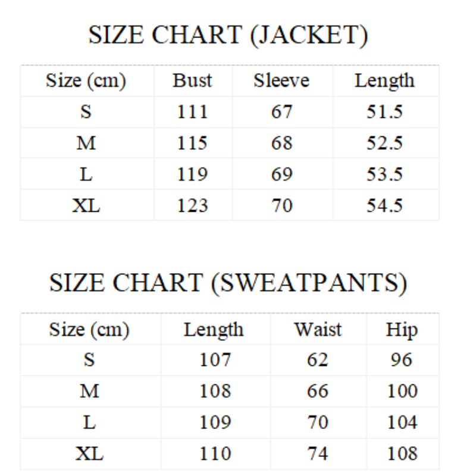The width and height of the screenshot is (476, 476).
Task: Select the Bust column header
Action: tap(192, 80)
